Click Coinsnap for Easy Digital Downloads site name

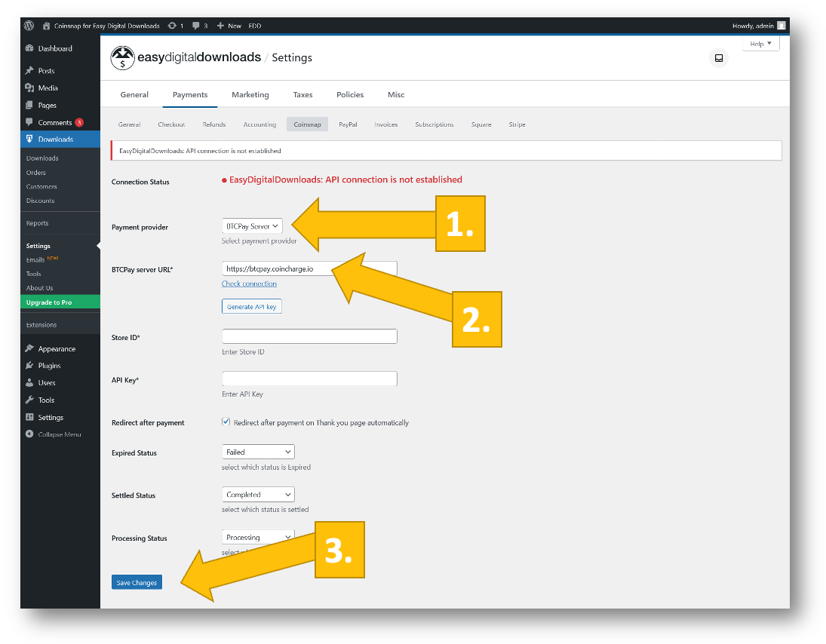coord(107,26)
